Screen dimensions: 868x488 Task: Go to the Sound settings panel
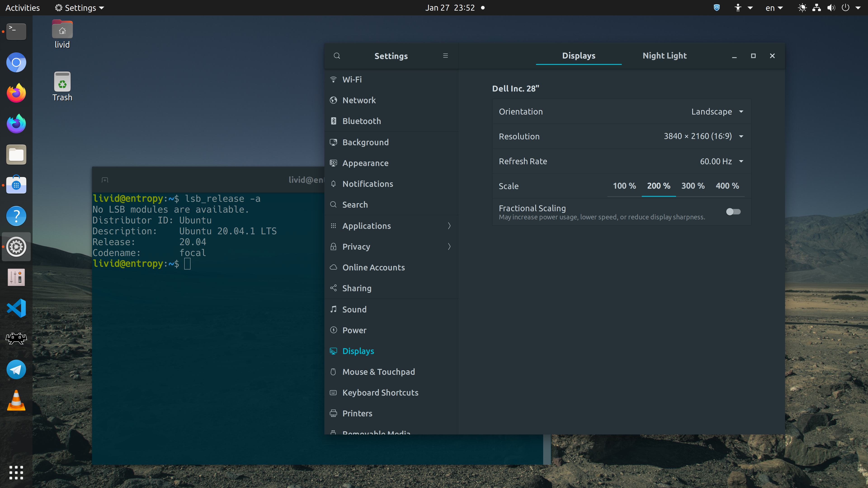coord(354,310)
